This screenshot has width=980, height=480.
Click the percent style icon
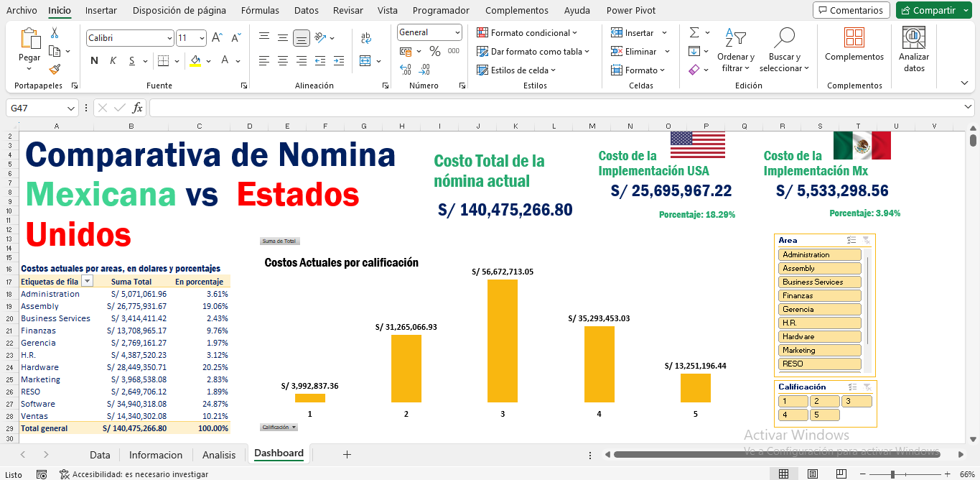(434, 51)
